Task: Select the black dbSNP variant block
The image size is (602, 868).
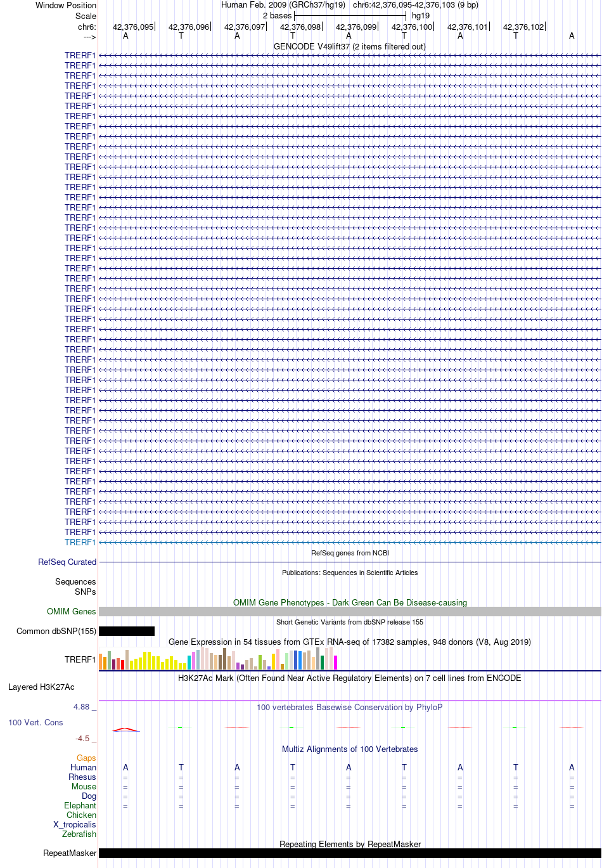Action: pos(127,631)
